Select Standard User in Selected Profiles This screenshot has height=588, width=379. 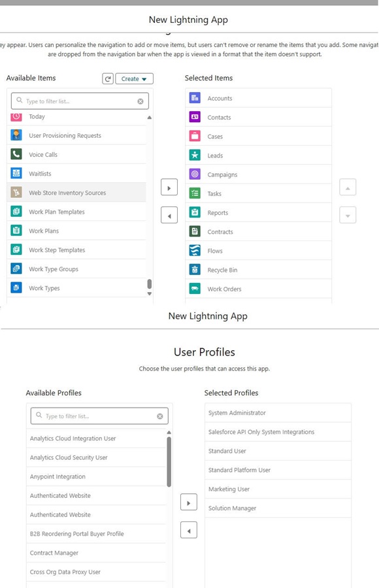pos(278,451)
